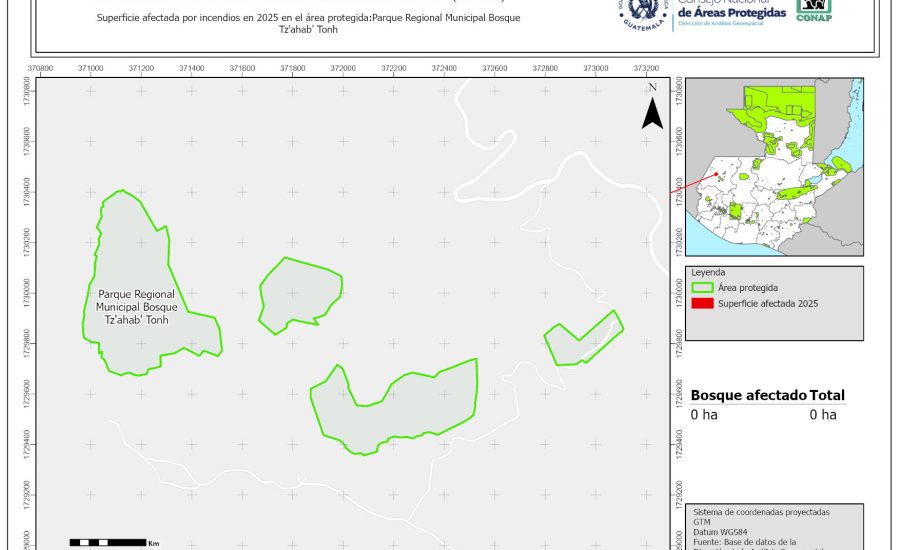Click the Sistema de coordenadas proyectadas text
Viewport: 900px width, 550px height.
tap(761, 512)
